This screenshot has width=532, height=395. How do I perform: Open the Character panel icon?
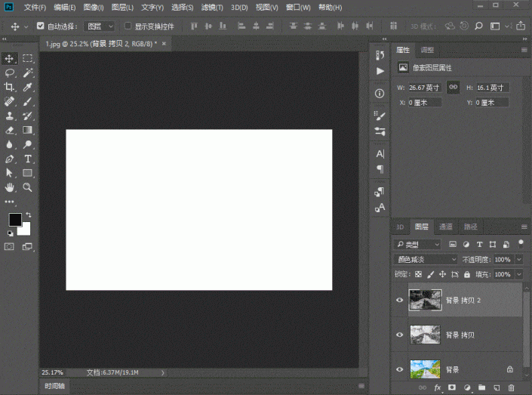(x=380, y=154)
